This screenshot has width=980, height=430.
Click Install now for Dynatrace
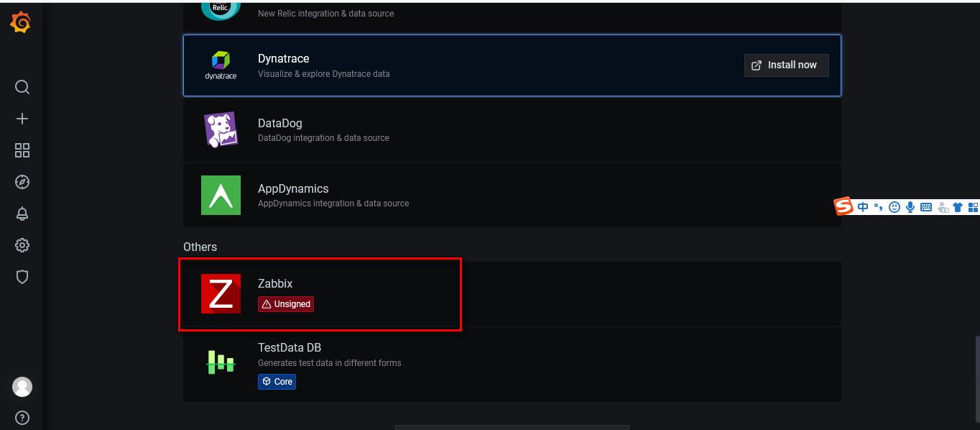pyautogui.click(x=786, y=65)
